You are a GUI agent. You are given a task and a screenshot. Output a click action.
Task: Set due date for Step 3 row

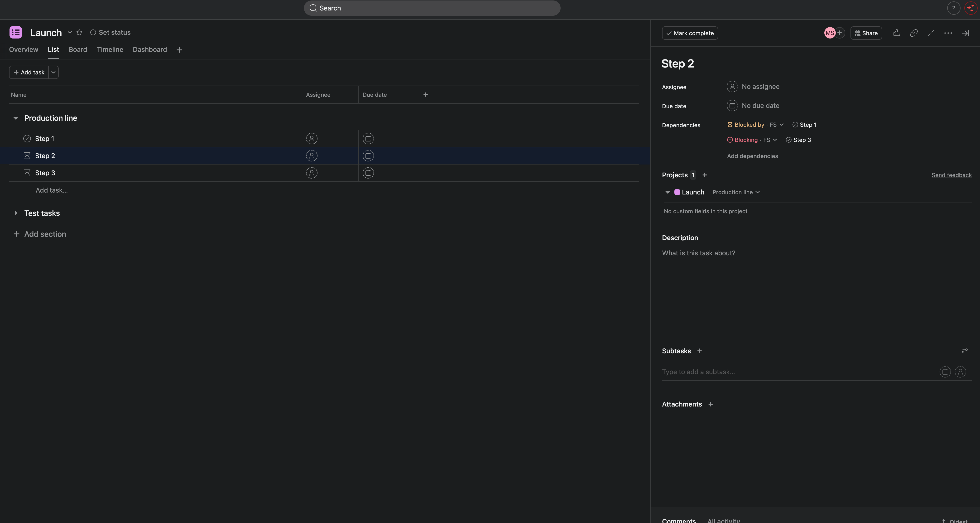[368, 173]
